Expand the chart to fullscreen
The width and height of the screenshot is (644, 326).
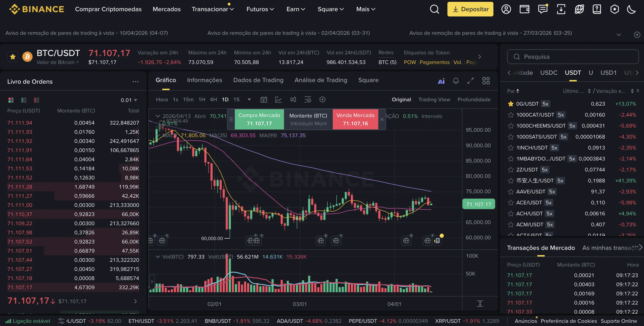[x=471, y=80]
